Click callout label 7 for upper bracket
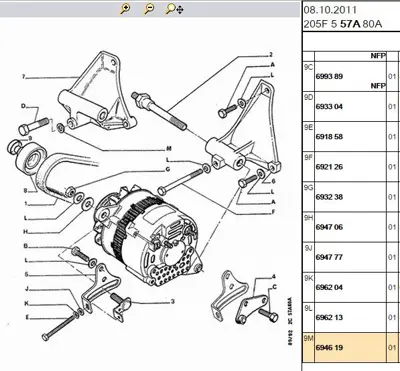The width and height of the screenshot is (400, 371). coord(24,77)
